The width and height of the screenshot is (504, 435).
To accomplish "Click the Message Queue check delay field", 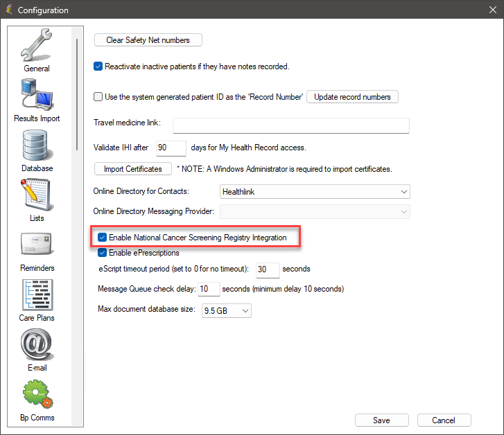I will point(209,289).
